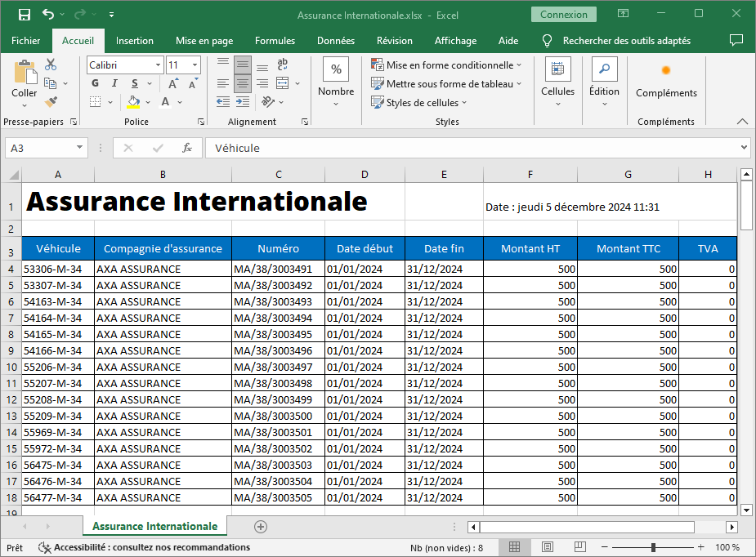The image size is (756, 557).
Task: Wrap text with the ab icon
Action: click(283, 65)
